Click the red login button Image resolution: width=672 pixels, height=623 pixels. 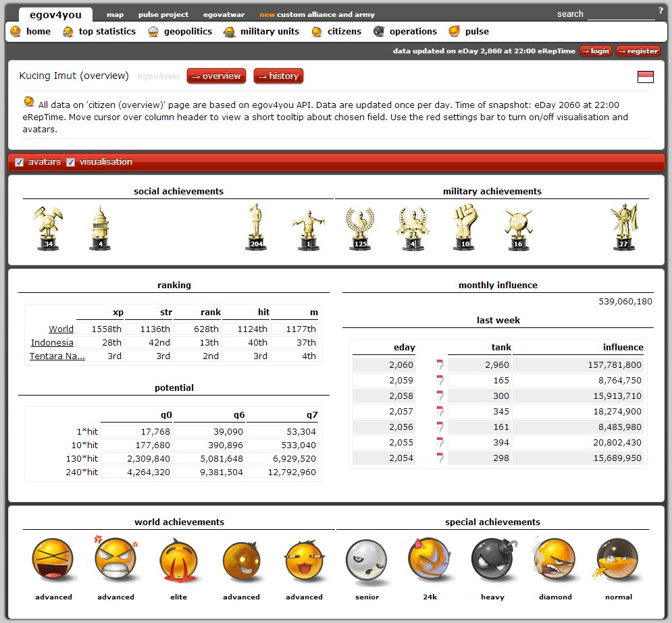coord(595,51)
